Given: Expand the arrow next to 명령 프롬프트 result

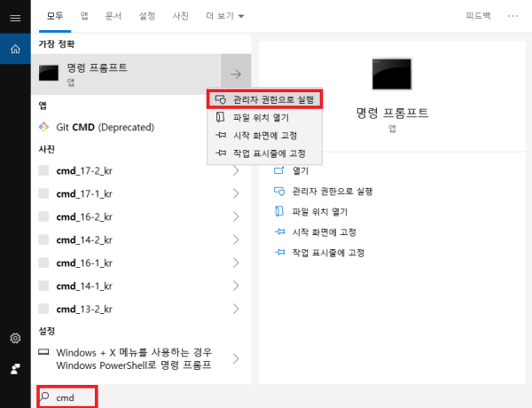Looking at the screenshot, I should 236,74.
